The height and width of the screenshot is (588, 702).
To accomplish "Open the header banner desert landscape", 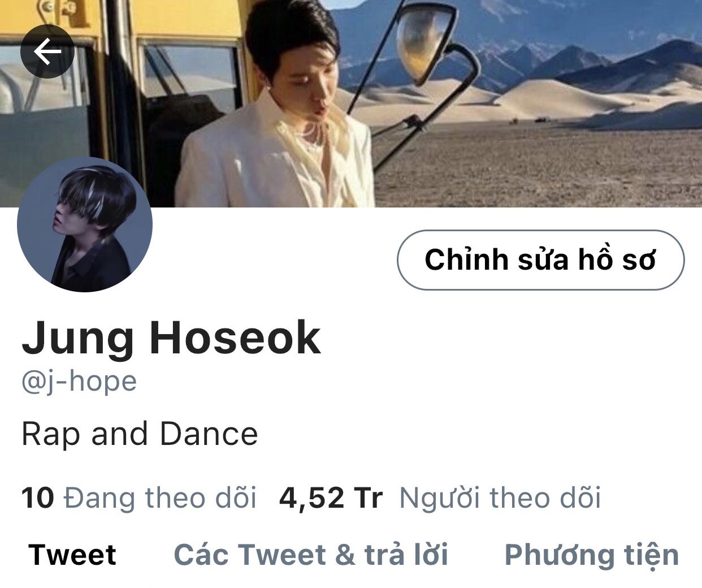I will coord(351,103).
